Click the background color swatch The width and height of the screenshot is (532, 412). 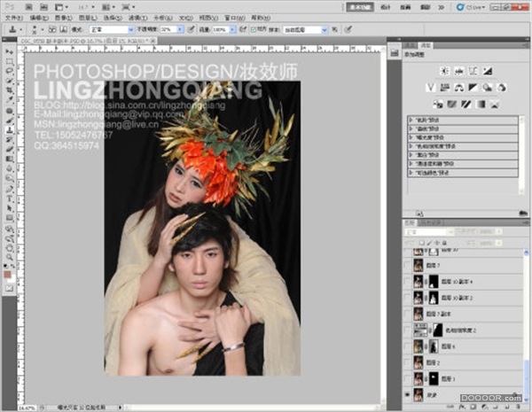12,279
